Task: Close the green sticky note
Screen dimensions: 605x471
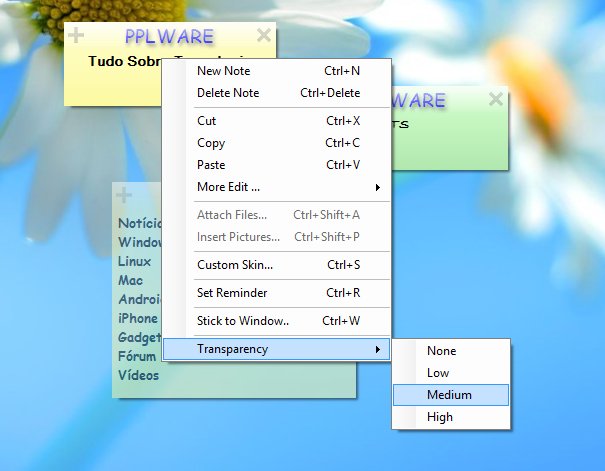Action: point(496,99)
